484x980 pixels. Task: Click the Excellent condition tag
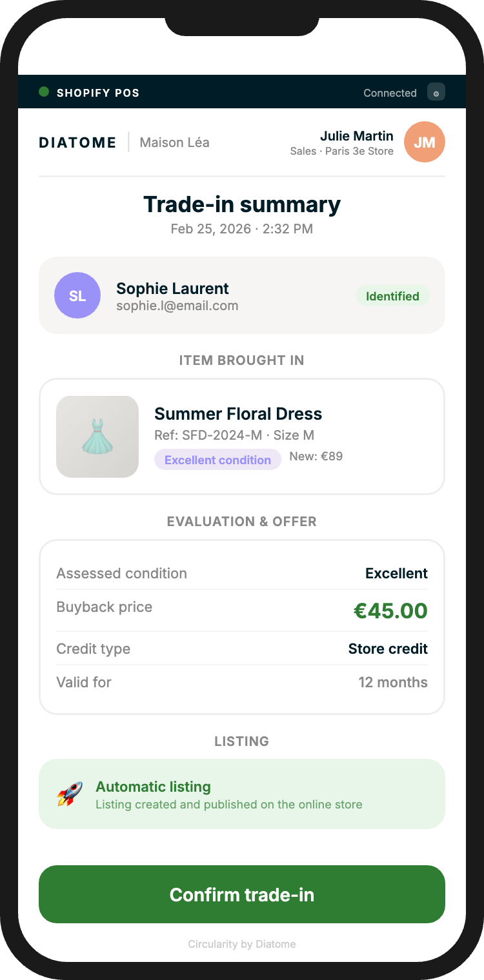pyautogui.click(x=217, y=460)
